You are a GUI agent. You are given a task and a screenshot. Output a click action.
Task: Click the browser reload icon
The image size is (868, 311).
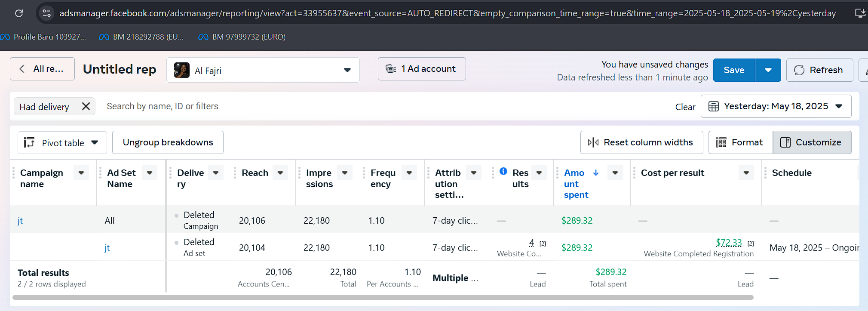19,13
